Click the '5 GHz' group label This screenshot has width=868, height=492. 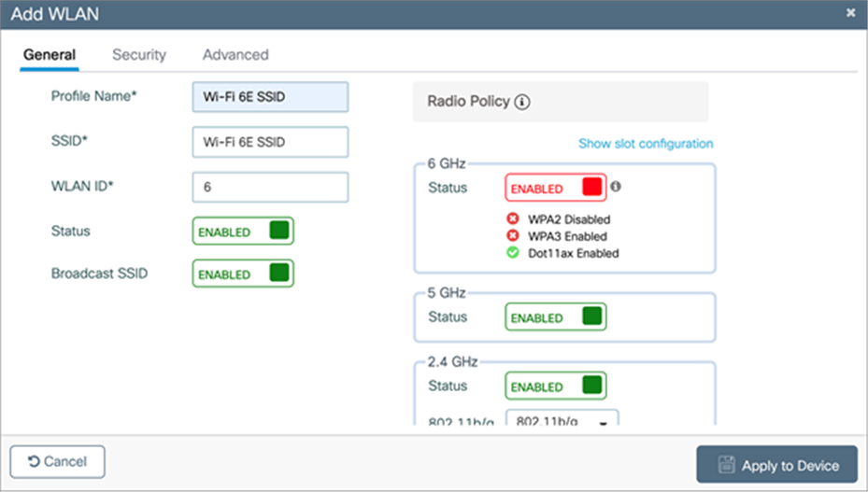tap(447, 293)
